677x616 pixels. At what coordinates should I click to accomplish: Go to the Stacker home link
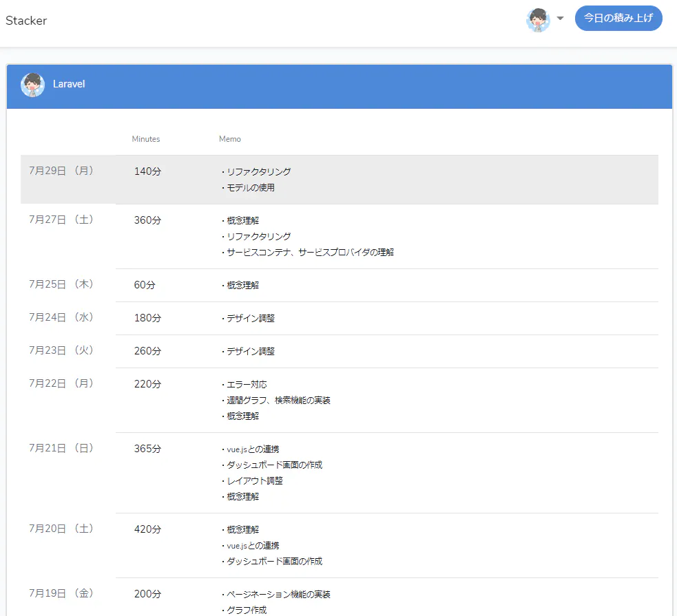26,21
